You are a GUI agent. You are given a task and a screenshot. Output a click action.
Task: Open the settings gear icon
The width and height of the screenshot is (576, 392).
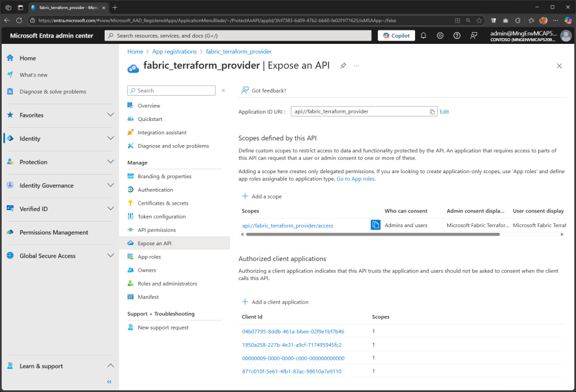click(x=440, y=35)
